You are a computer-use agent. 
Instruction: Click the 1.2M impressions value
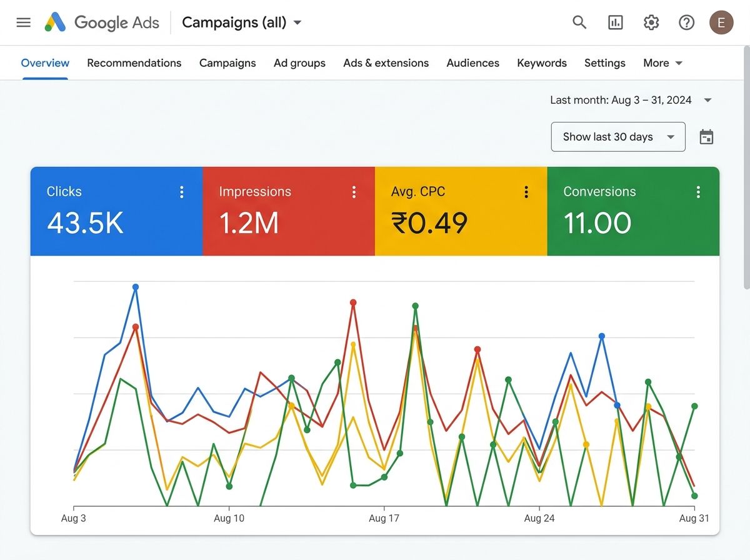249,223
